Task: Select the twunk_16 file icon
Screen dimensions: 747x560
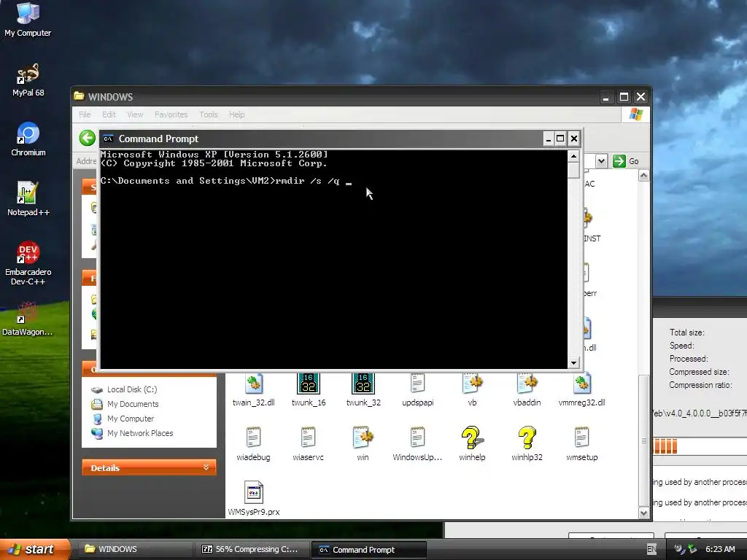Action: (x=309, y=390)
